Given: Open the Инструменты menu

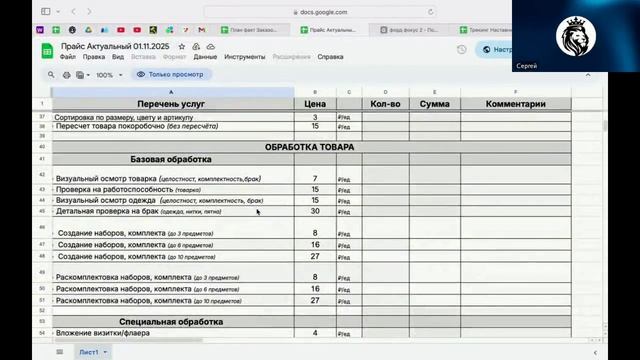Looking at the screenshot, I should pos(244,57).
